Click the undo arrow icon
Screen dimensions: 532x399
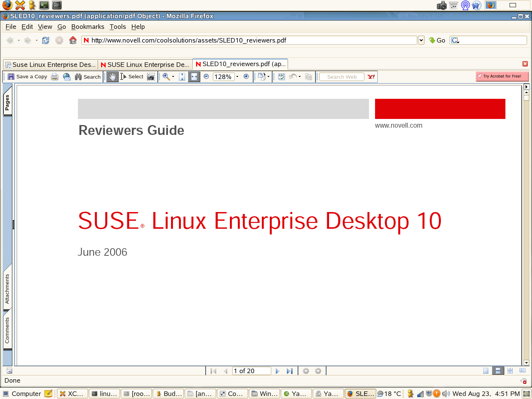click(x=293, y=77)
